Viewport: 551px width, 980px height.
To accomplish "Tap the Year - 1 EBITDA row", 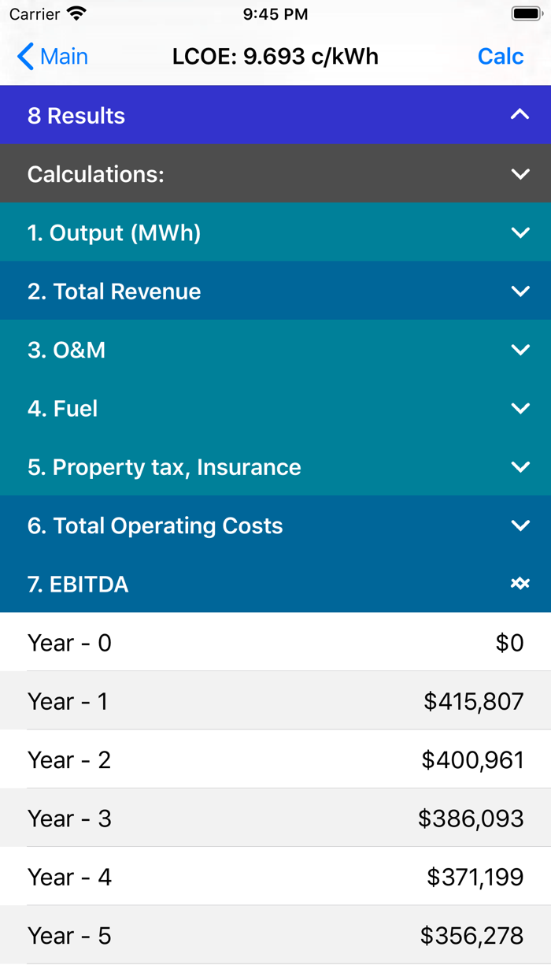I will pyautogui.click(x=275, y=701).
